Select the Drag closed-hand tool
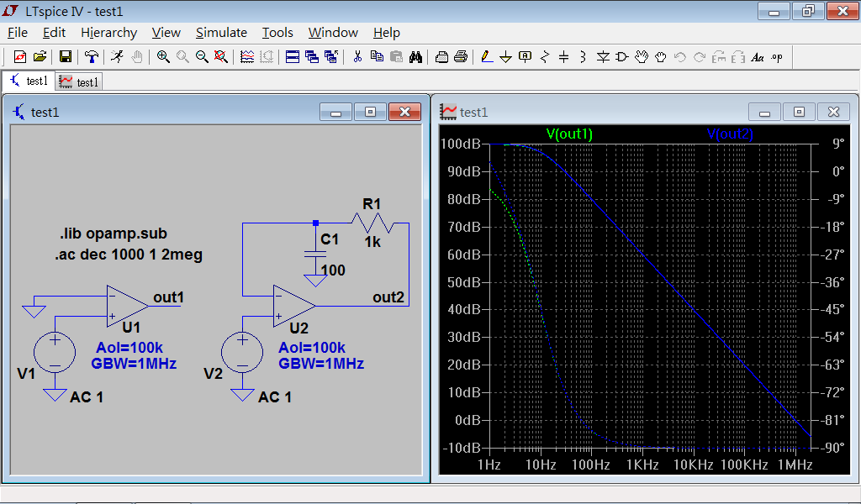The width and height of the screenshot is (861, 504). coord(661,56)
